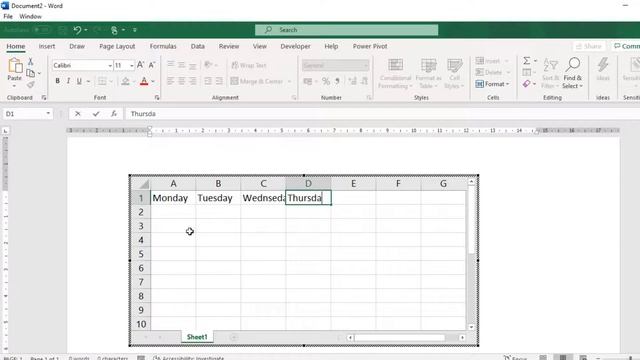
Task: Click the Decrease Indent icon
Action: pyautogui.click(x=208, y=81)
